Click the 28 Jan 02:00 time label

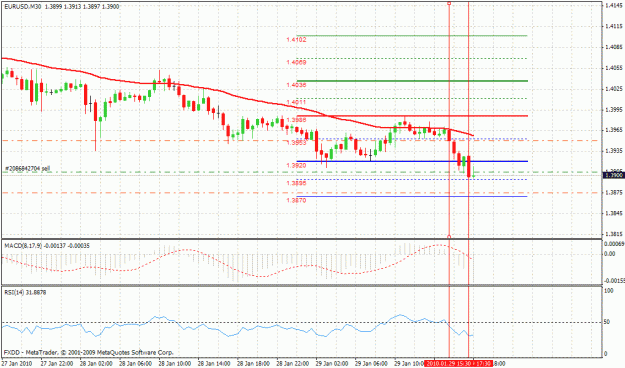point(96,364)
